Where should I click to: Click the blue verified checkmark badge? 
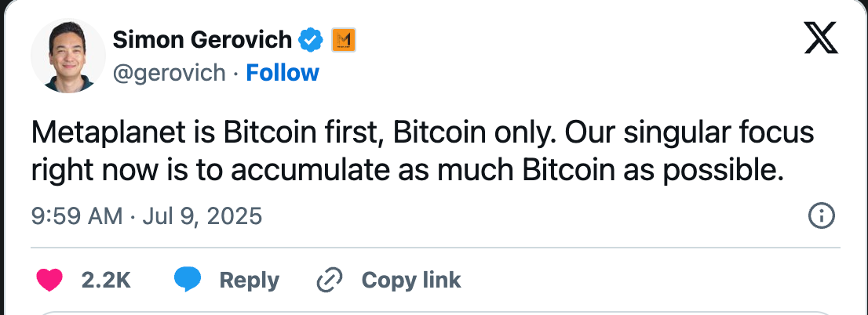(312, 38)
